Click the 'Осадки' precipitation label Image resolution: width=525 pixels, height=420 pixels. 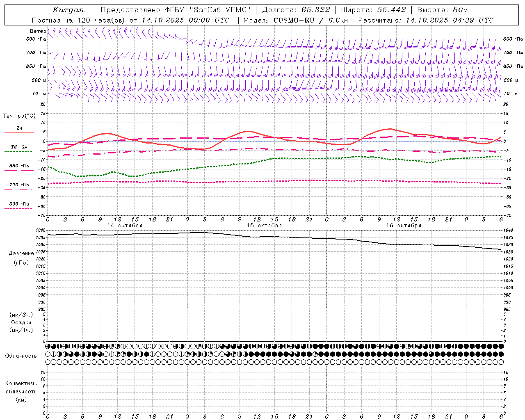pos(21,322)
